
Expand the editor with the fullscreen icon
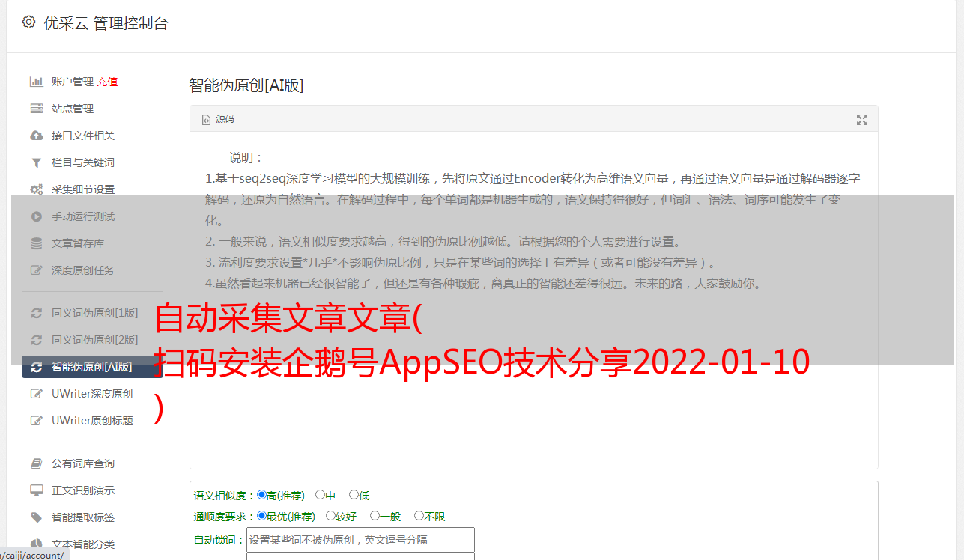pyautogui.click(x=861, y=120)
